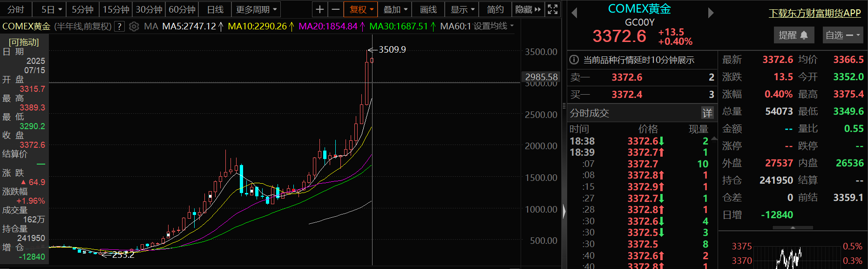Click the 2985.58 crosshair price label
This screenshot has height=269, width=868.
[x=541, y=77]
